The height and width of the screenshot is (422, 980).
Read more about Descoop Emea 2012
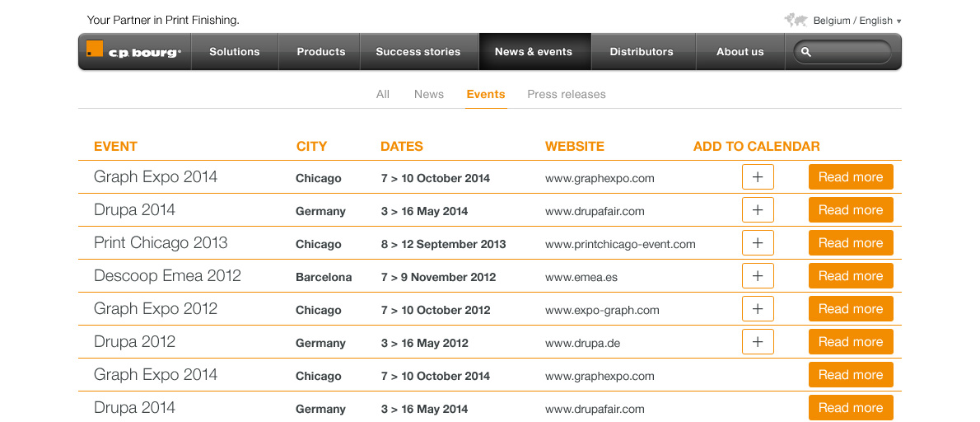(851, 276)
